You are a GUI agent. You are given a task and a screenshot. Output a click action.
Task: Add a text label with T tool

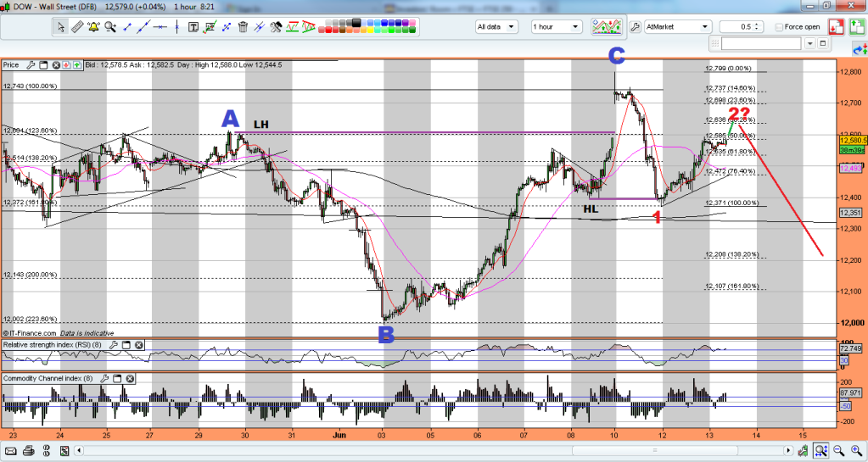(x=193, y=26)
